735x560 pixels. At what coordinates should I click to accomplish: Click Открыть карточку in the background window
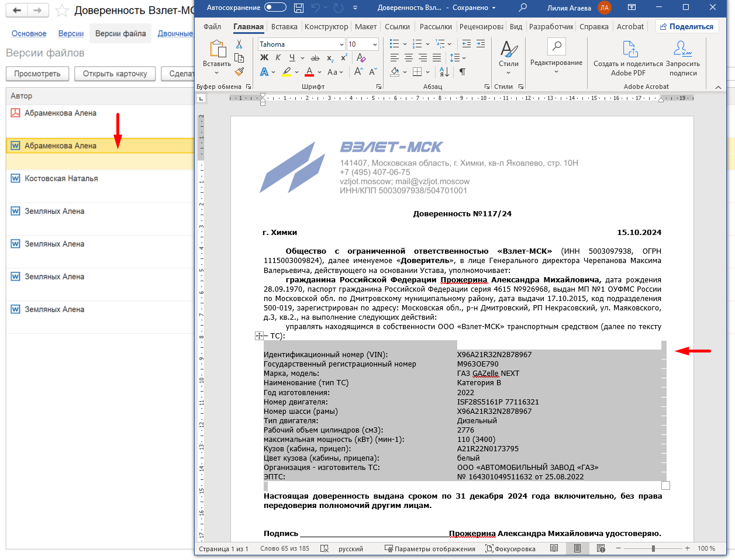click(115, 74)
